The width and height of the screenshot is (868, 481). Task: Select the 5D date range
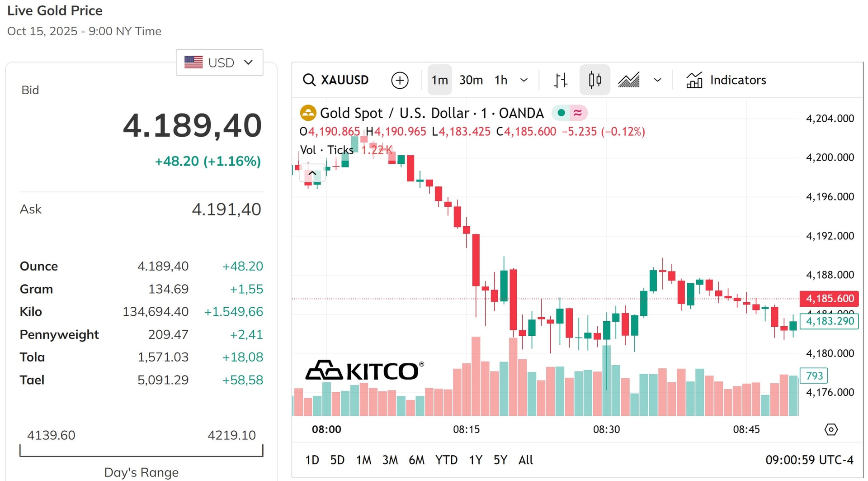point(337,460)
